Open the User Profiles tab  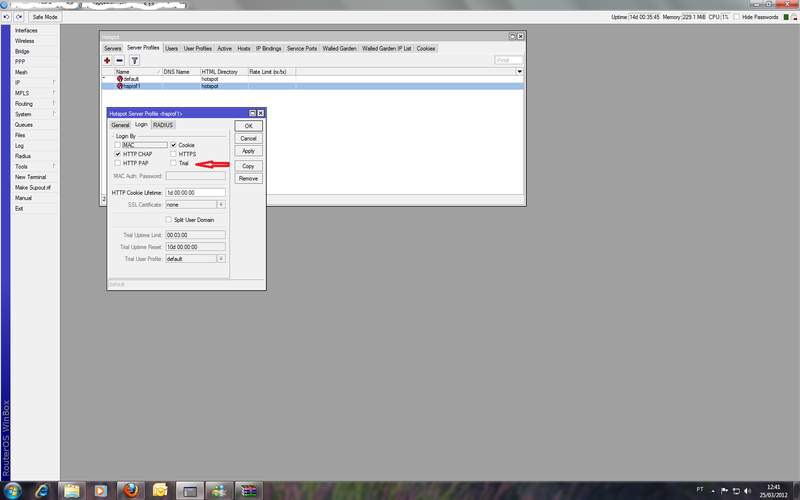tap(197, 48)
